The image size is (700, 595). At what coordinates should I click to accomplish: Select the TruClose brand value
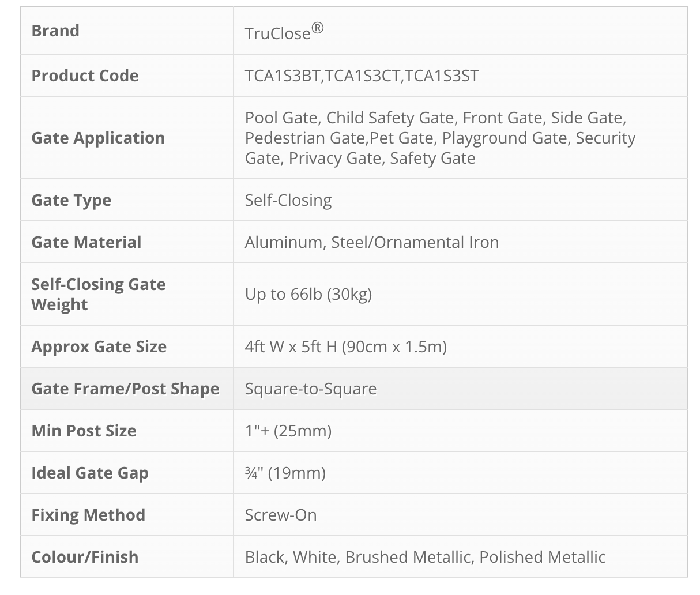tap(284, 32)
